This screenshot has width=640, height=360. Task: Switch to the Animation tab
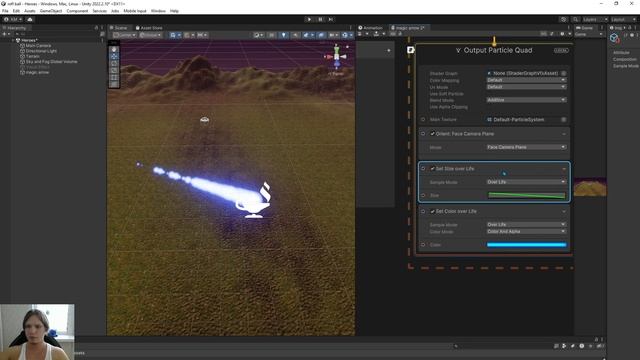point(371,28)
